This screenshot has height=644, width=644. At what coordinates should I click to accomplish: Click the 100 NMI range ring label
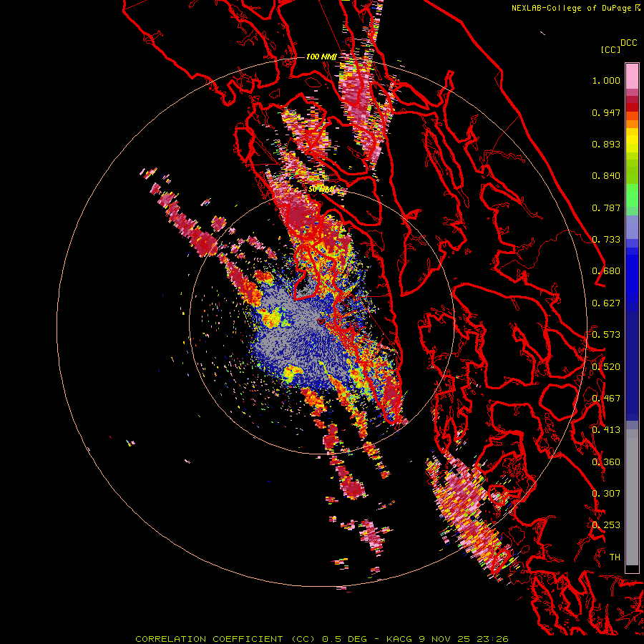(x=321, y=57)
